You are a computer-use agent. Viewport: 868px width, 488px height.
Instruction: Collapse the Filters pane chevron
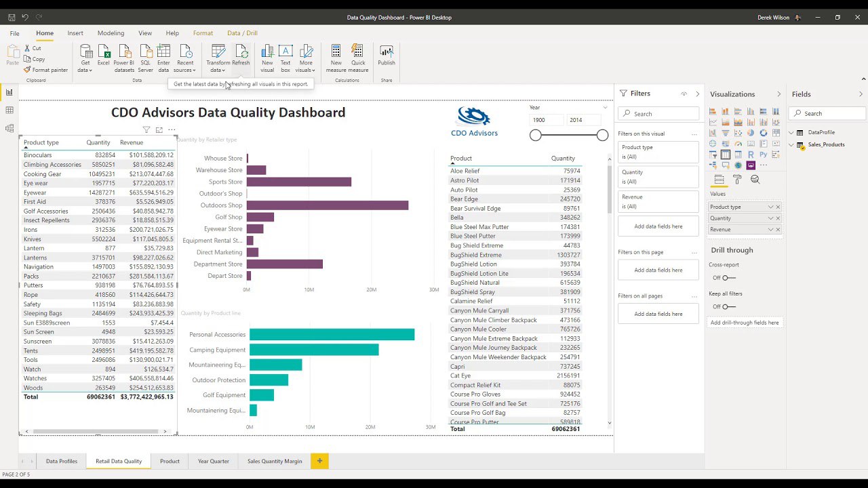pos(697,94)
